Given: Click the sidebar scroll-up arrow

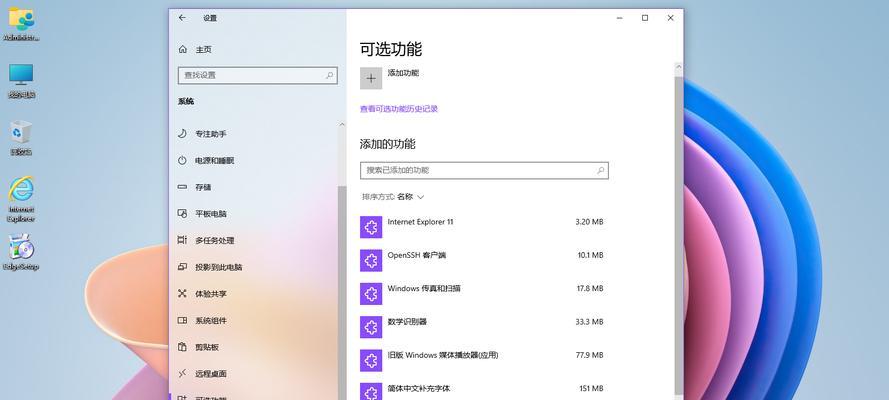Looking at the screenshot, I should [342, 125].
